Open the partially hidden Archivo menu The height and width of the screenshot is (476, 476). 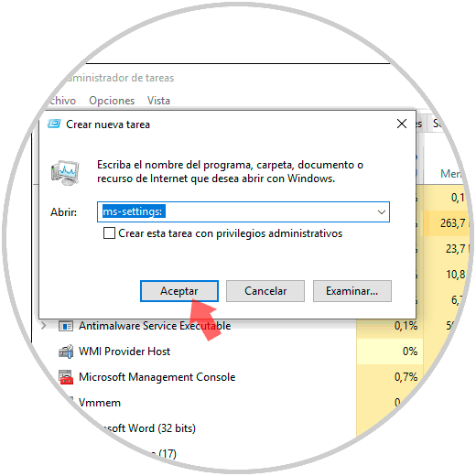pos(62,101)
